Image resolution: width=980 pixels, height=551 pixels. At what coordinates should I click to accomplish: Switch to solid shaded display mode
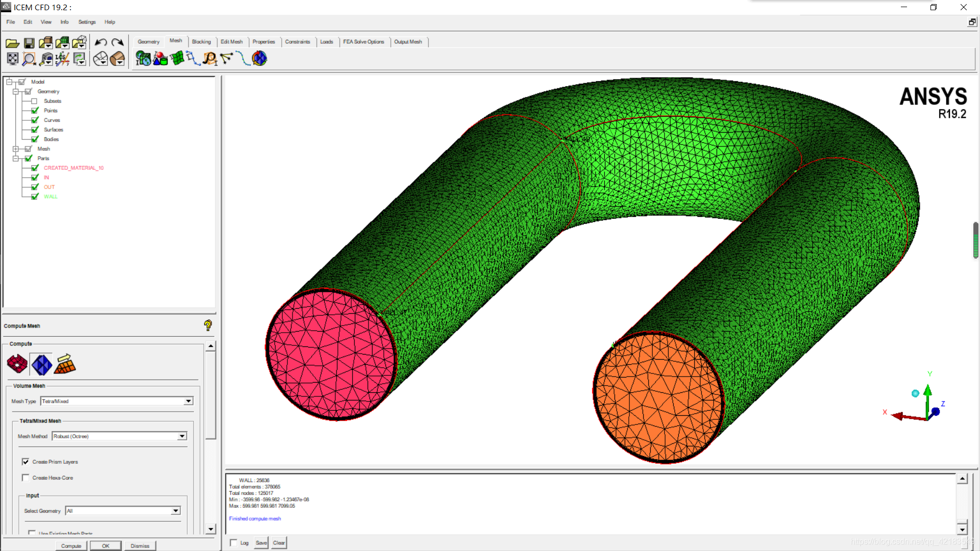point(117,59)
